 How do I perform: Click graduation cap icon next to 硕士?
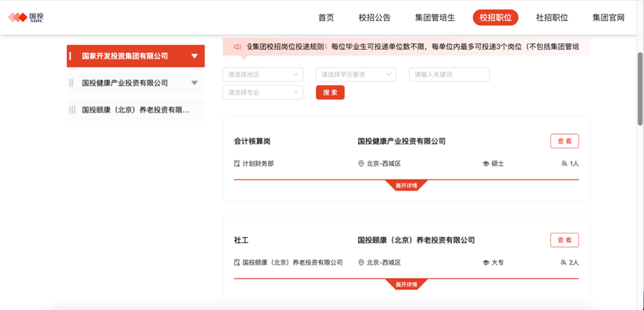pos(486,164)
